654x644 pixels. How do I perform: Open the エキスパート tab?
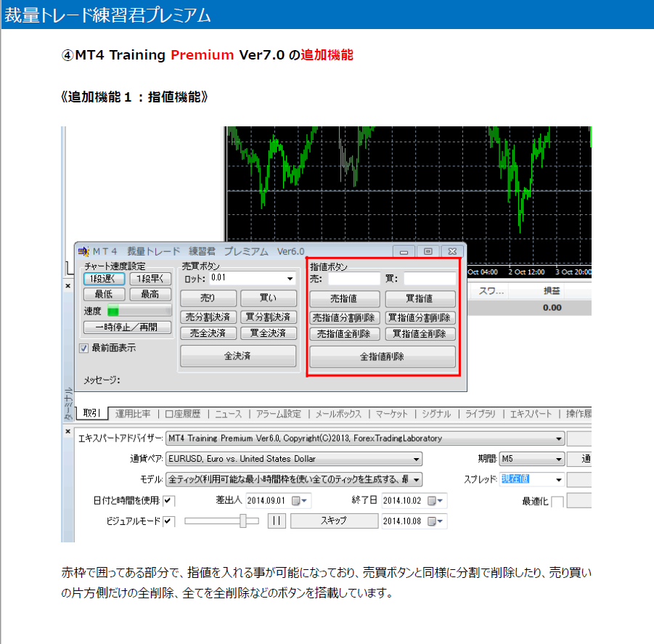point(531,414)
